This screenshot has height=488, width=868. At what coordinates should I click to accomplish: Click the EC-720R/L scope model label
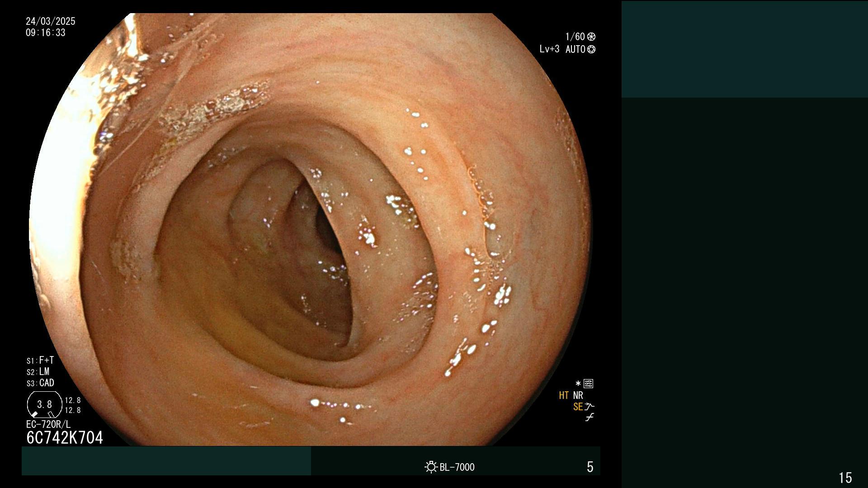(48, 424)
